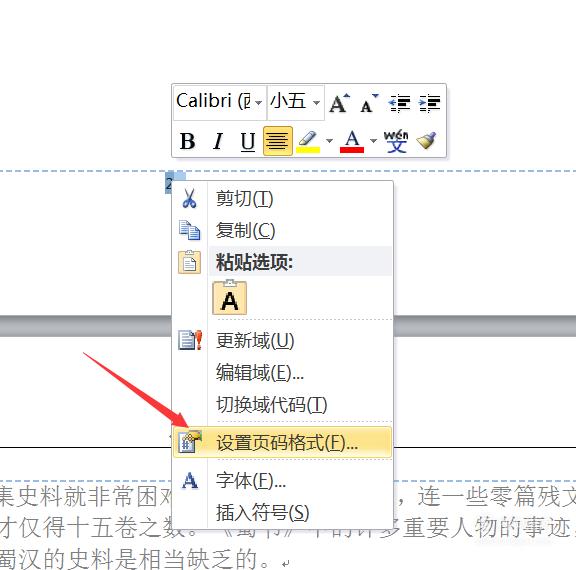
Task: Choose 复制(C) from context menu
Action: coord(282,231)
